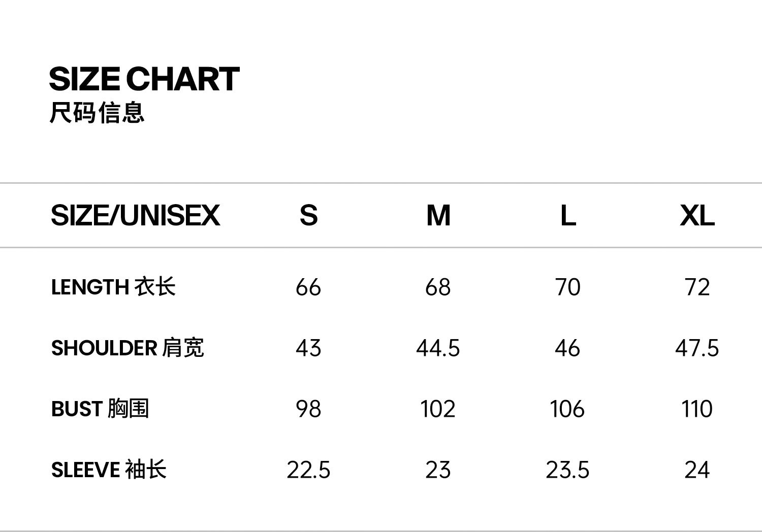This screenshot has height=532, width=762.
Task: Click length value 66 for size S
Action: [308, 287]
